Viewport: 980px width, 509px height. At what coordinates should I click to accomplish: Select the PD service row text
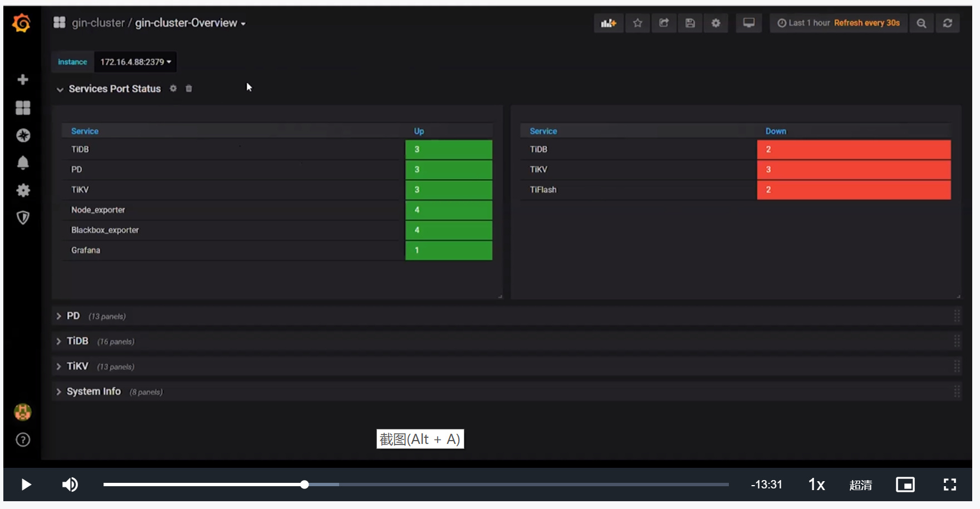tap(76, 169)
